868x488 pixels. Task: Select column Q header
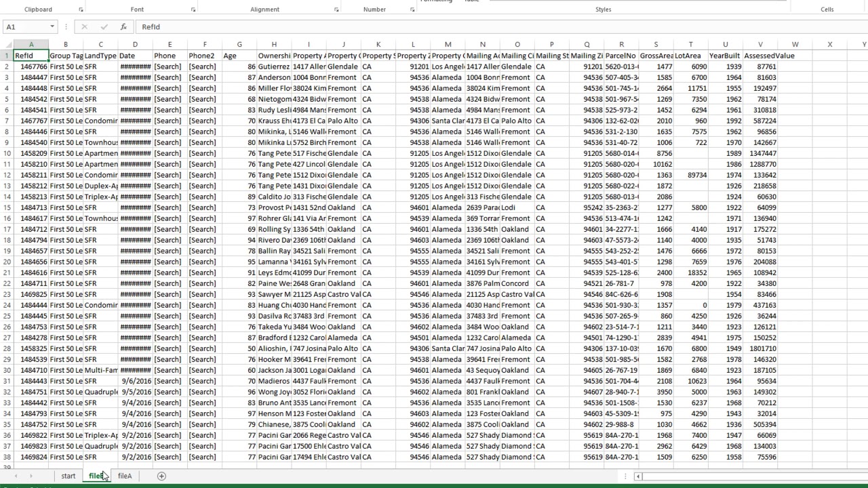click(587, 45)
